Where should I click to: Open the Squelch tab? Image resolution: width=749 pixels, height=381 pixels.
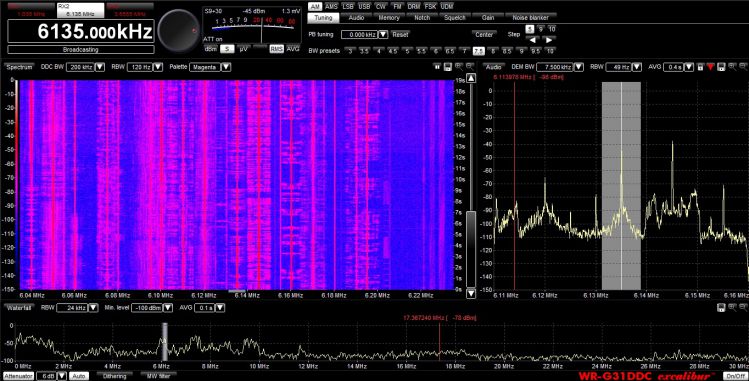[x=455, y=18]
